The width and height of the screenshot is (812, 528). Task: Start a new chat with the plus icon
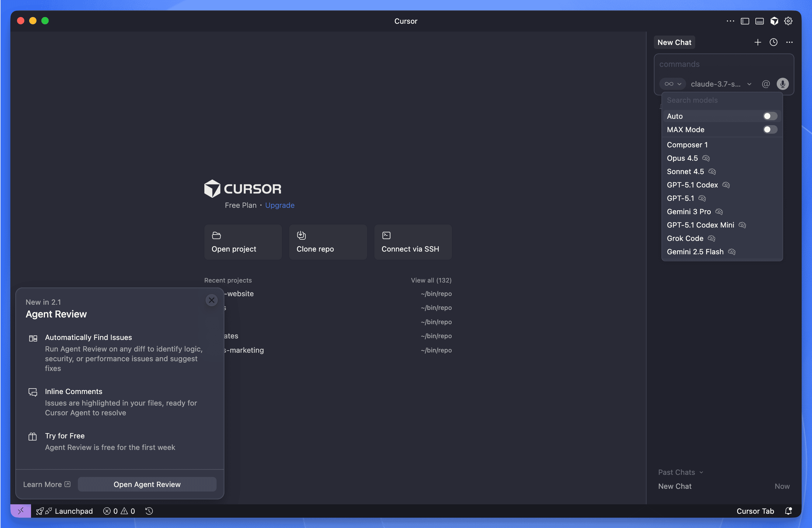(758, 42)
